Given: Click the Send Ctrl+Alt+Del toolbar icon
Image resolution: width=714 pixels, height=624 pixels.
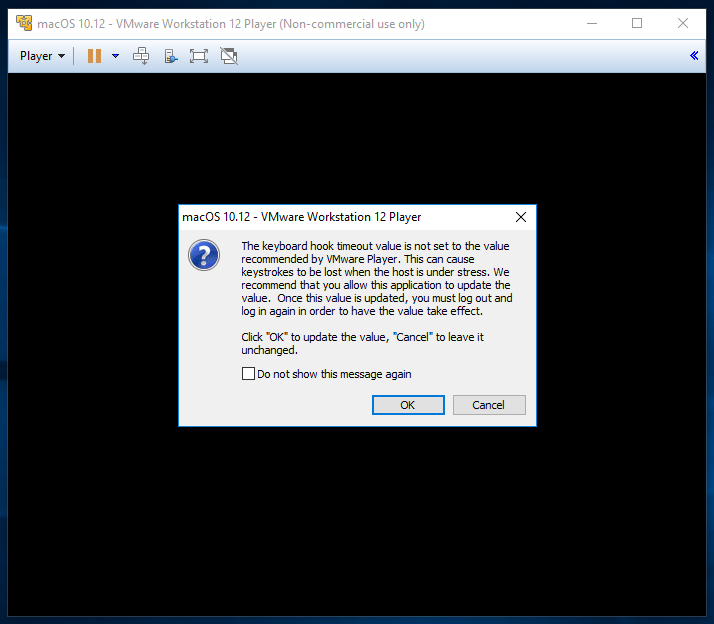Looking at the screenshot, I should (x=141, y=56).
